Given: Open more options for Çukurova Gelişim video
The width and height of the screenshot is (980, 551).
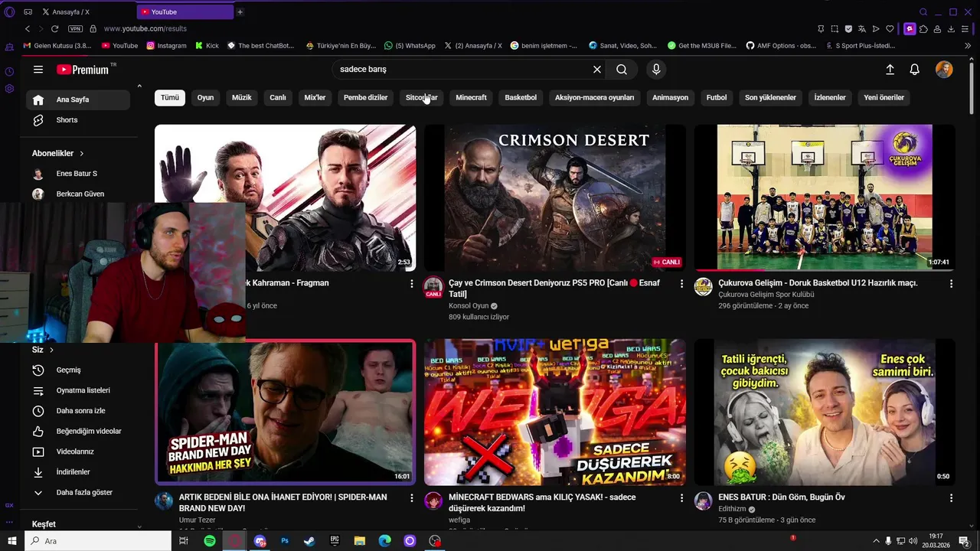Looking at the screenshot, I should (x=951, y=283).
